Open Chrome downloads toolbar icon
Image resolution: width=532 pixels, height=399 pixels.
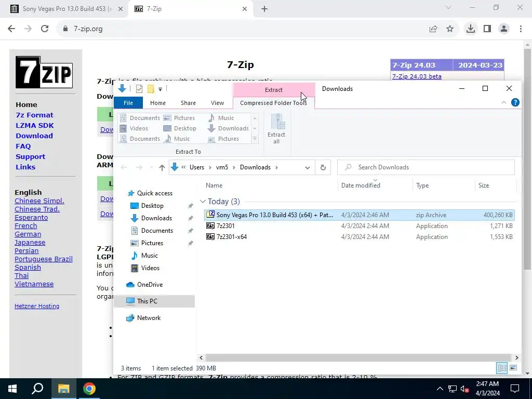(x=471, y=29)
